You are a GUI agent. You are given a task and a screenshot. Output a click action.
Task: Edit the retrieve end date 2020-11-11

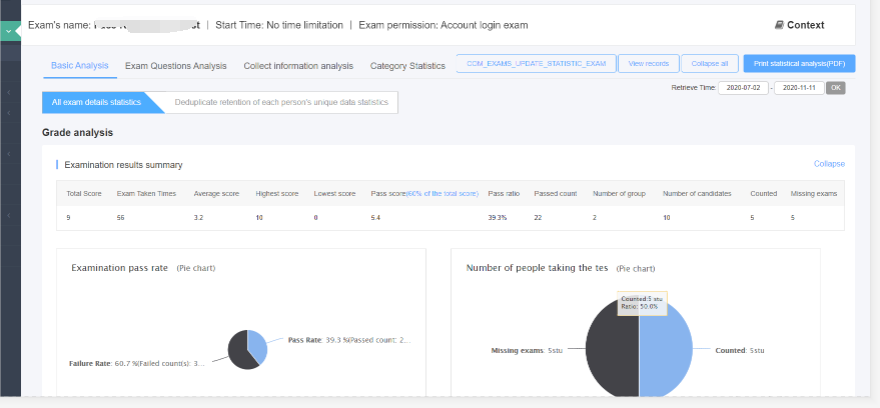tap(799, 88)
